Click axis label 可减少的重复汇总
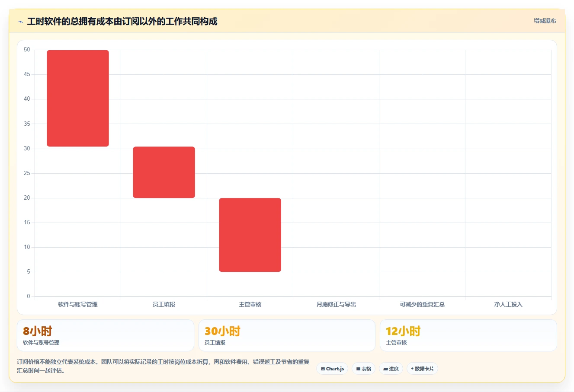Screen dimensions: 574x392 (422, 304)
